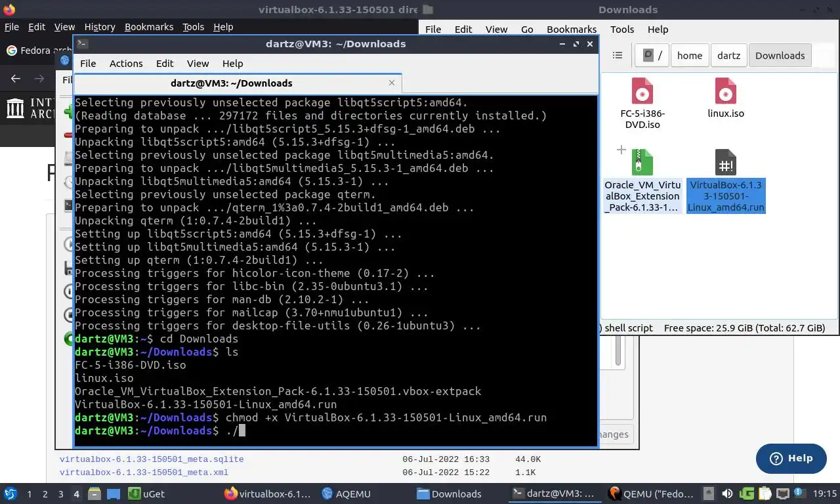Open the terminal View menu
This screenshot has height=504, width=840.
pos(198,64)
